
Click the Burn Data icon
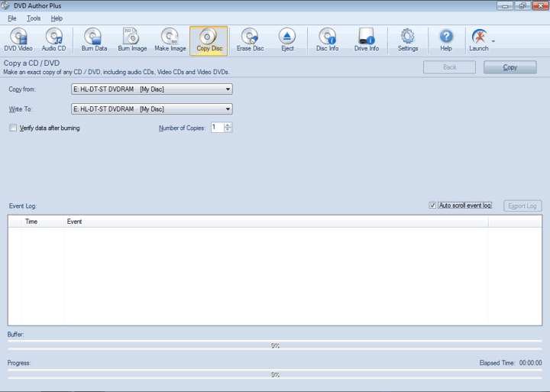(x=94, y=40)
